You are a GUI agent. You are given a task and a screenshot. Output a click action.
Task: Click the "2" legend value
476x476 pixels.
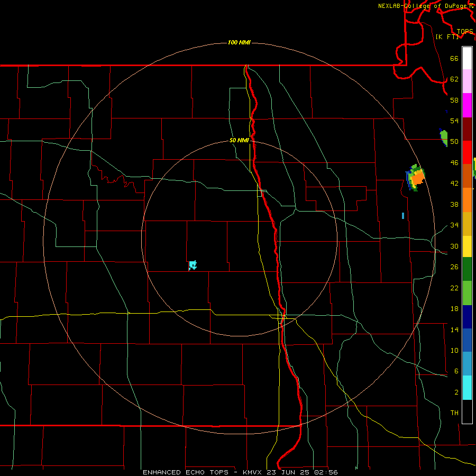(456, 392)
